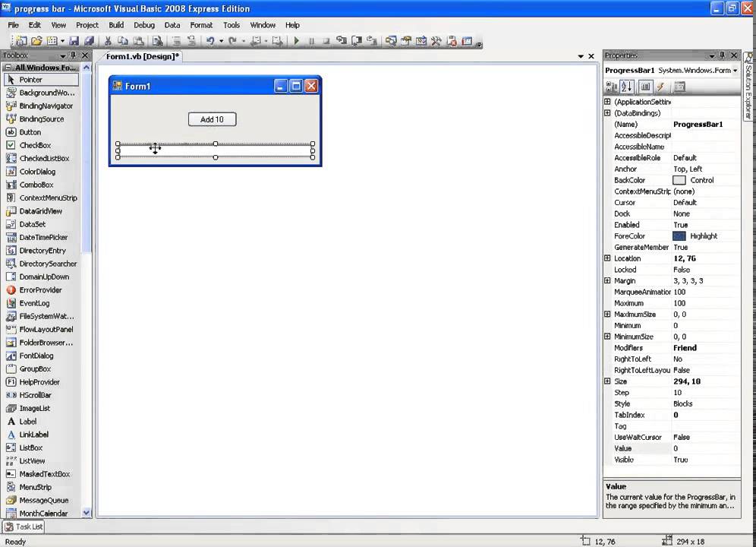Open the Build menu

(116, 25)
